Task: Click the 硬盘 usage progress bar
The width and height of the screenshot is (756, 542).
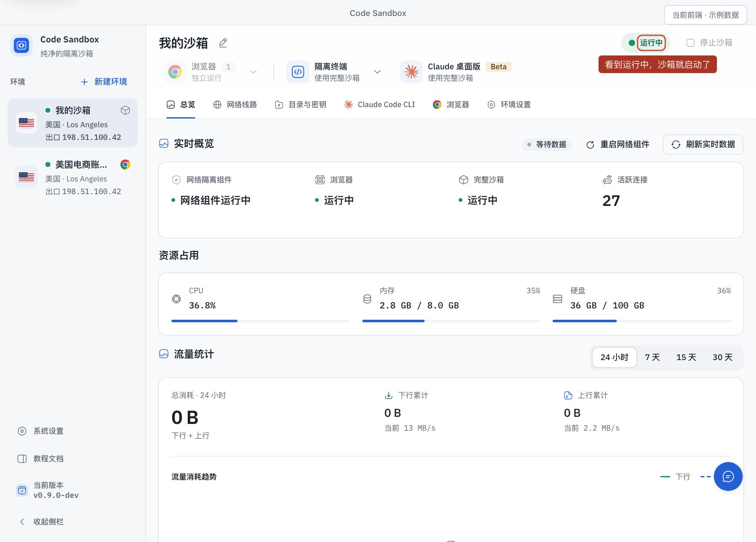Action: 642,321
